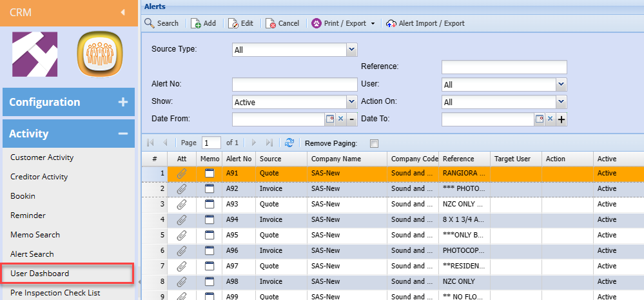Viewport: 644px width, 300px height.
Task: Open User Dashboard in the sidebar
Action: (40, 274)
